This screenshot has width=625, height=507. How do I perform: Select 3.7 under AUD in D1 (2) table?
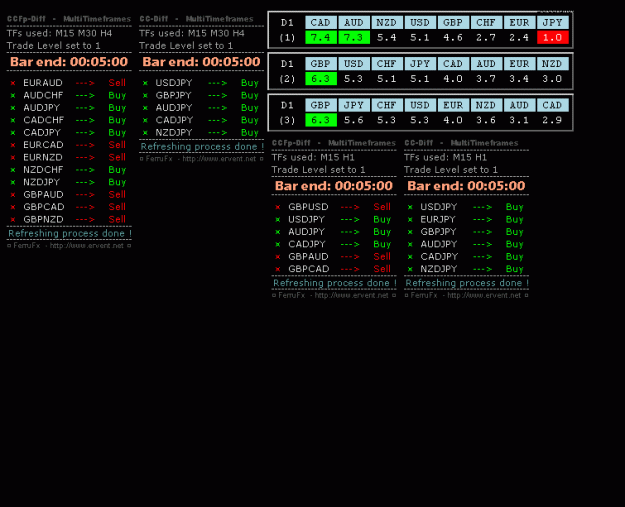click(486, 79)
